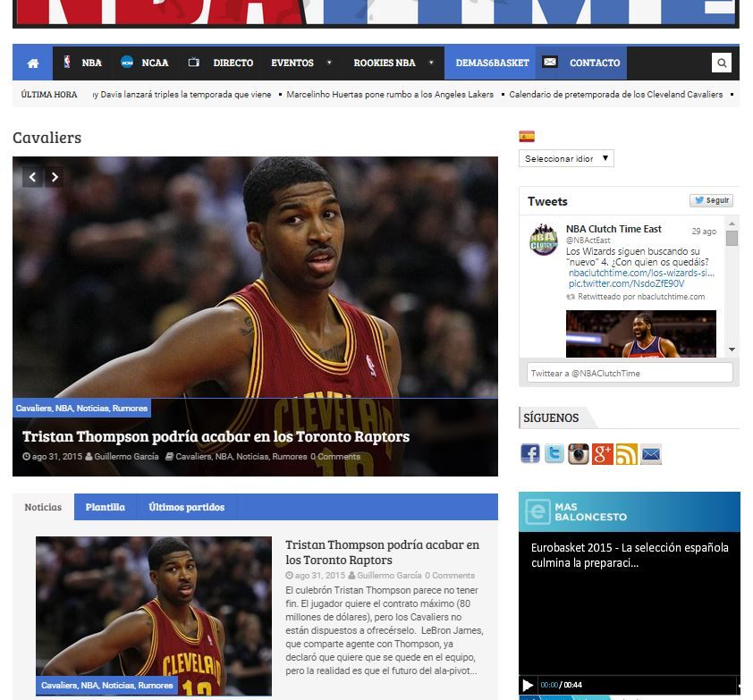This screenshot has width=753, height=700.
Task: Open the Rookies NBA menu item
Action: (385, 63)
